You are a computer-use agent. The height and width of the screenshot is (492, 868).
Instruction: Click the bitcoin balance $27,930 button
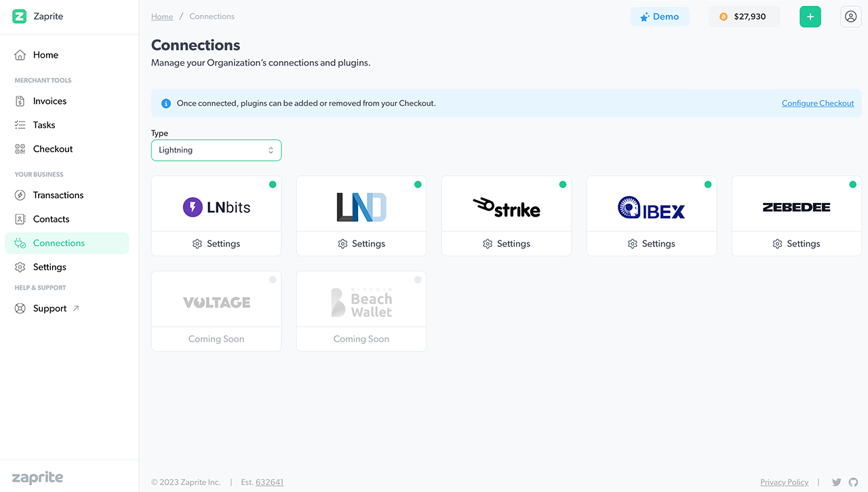[744, 17]
